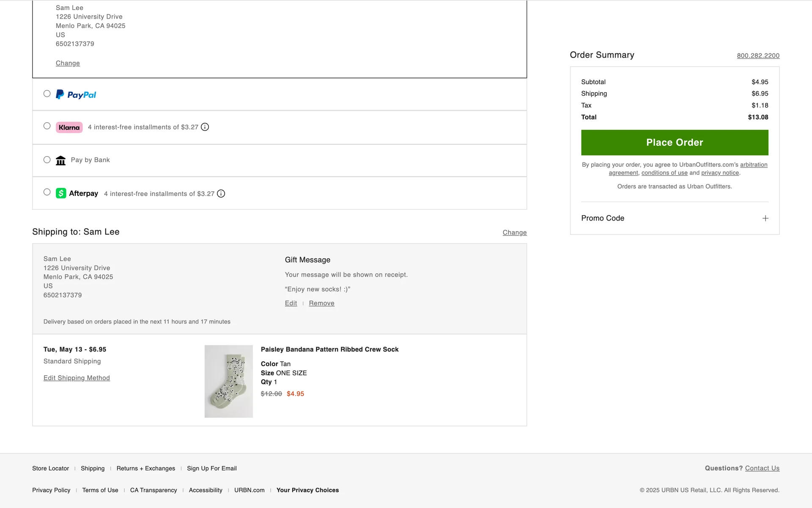Open Returns + Exchanges in footer

click(145, 468)
